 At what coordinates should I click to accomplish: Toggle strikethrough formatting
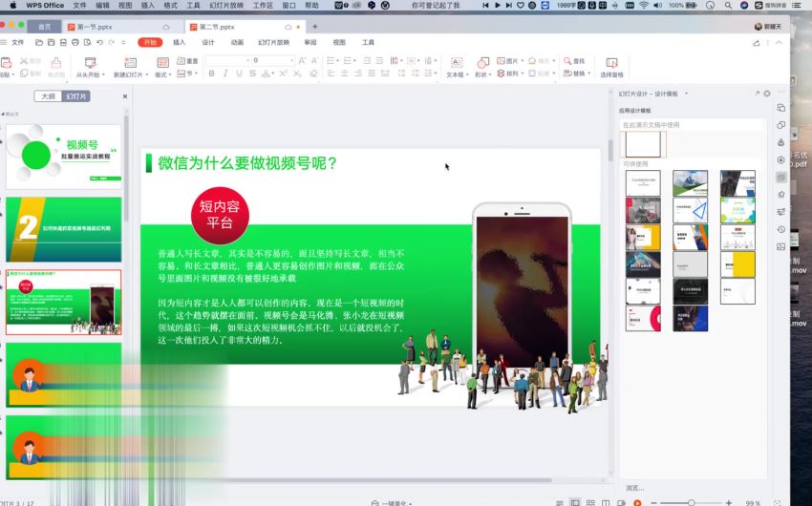[x=252, y=74]
